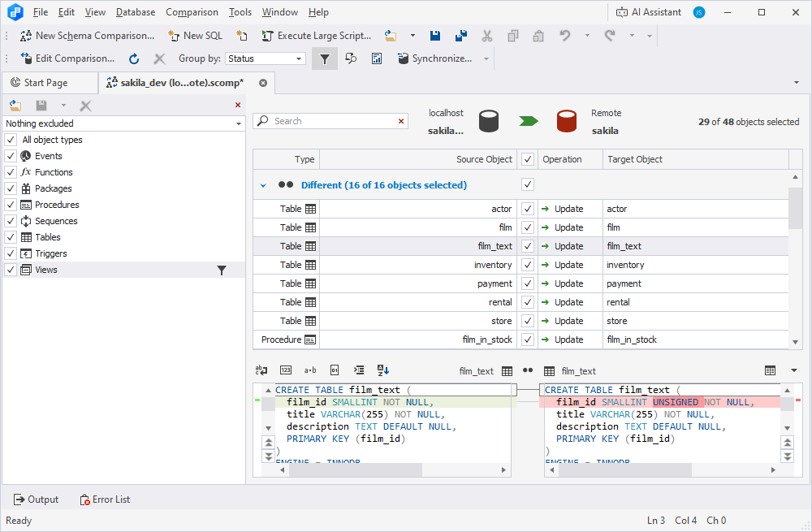Collapse the Different objects group
Screen dimensions: 812x532
pyautogui.click(x=261, y=184)
